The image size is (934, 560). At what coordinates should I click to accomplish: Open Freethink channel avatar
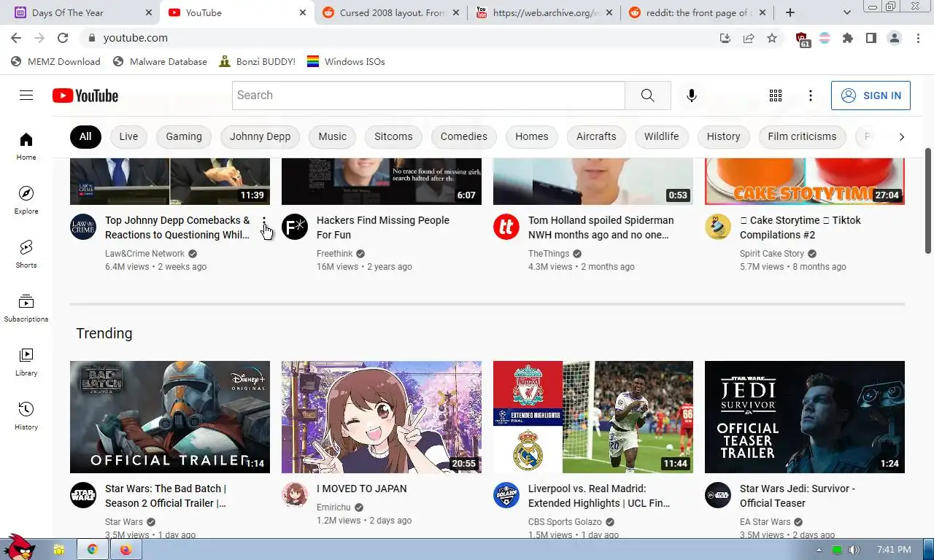tap(295, 227)
